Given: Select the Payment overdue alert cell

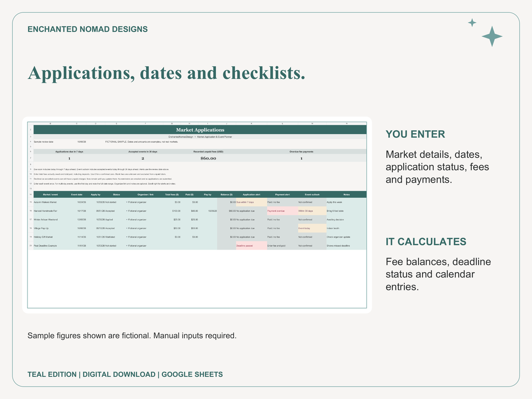Looking at the screenshot, I should [282, 211].
